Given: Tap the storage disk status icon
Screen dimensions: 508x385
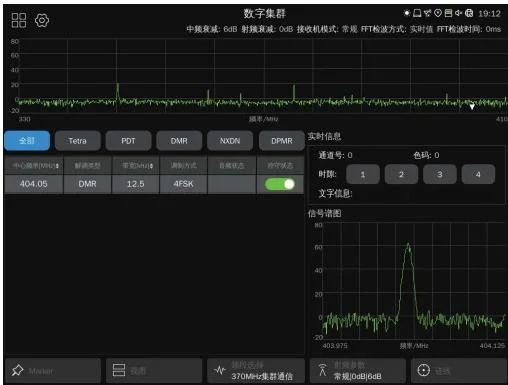Looking at the screenshot, I should [448, 13].
